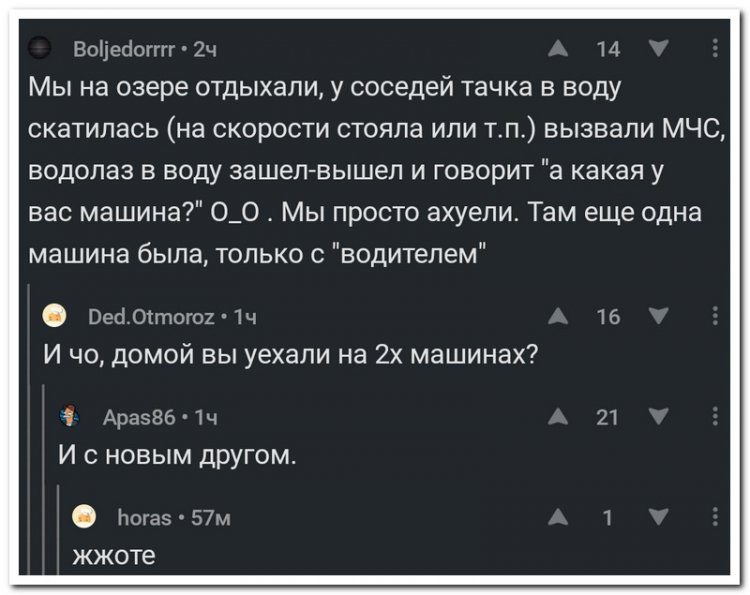Open three-dot menu on Apas86's reply

[715, 417]
